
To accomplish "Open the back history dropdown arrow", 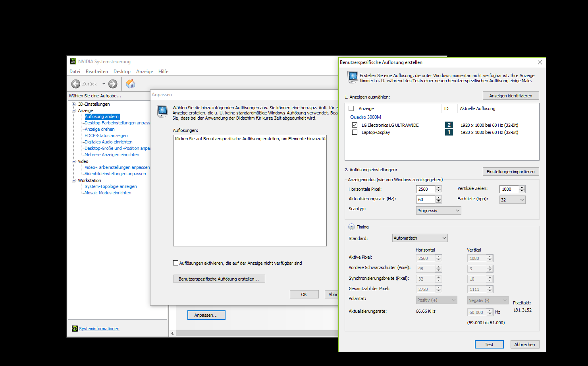I will pyautogui.click(x=104, y=84).
